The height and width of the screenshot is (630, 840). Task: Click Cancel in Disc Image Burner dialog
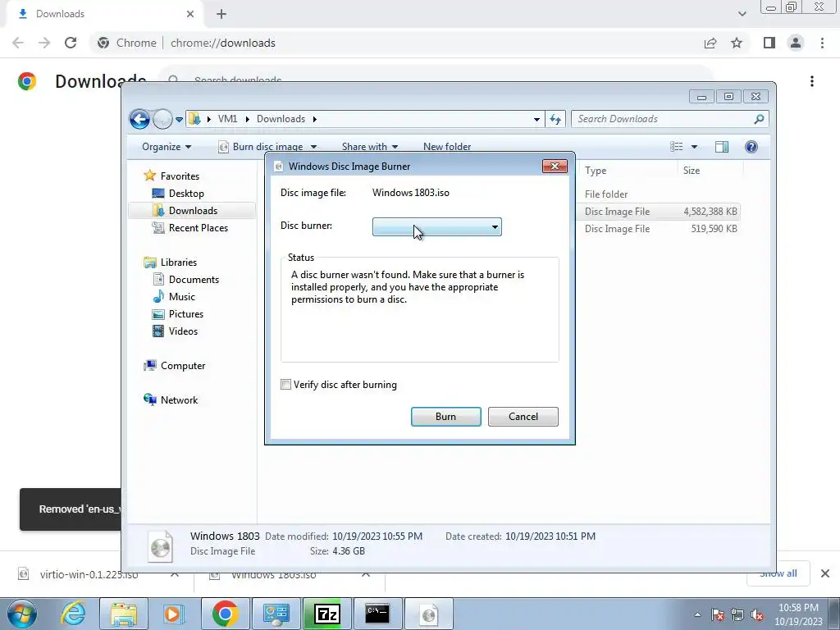[523, 417]
